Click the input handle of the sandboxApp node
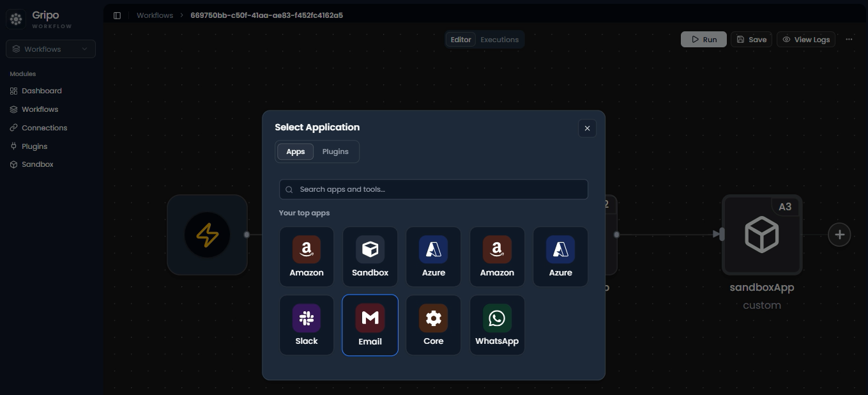 tap(722, 235)
